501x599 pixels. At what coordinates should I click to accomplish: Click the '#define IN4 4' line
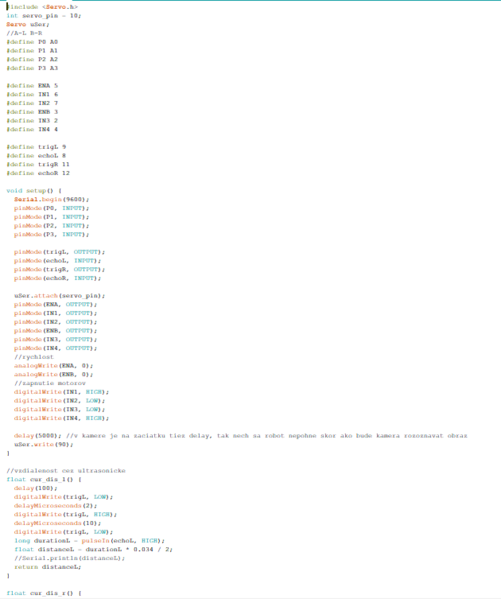(32, 130)
